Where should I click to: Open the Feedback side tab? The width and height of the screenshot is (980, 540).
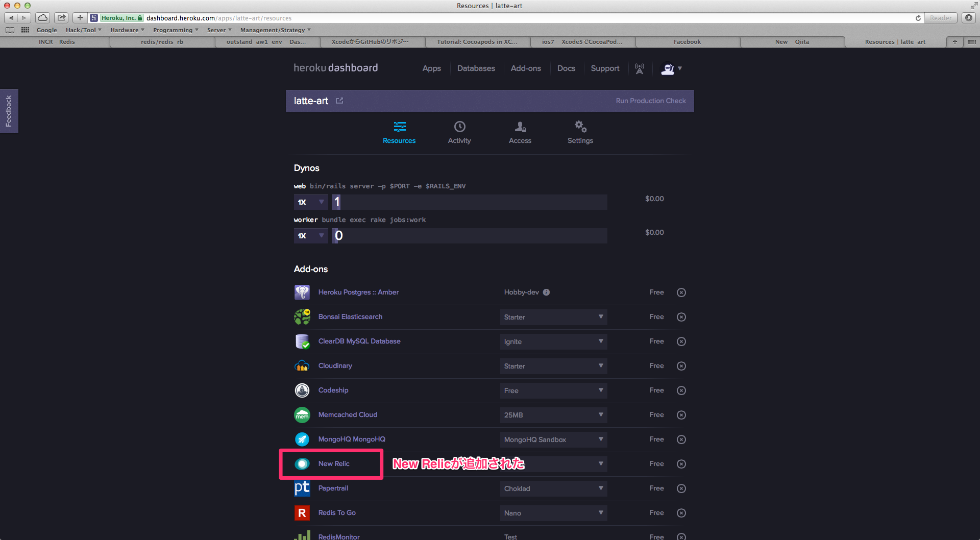click(x=9, y=111)
